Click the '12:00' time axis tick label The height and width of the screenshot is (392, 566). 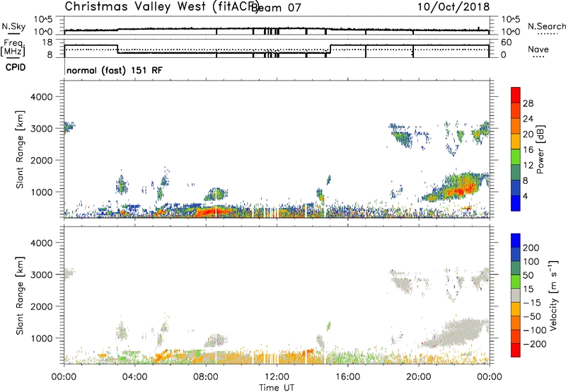coord(277,377)
